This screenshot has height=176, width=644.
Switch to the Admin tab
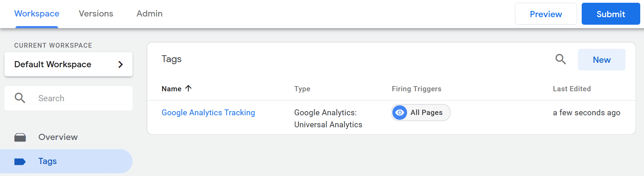coord(150,14)
